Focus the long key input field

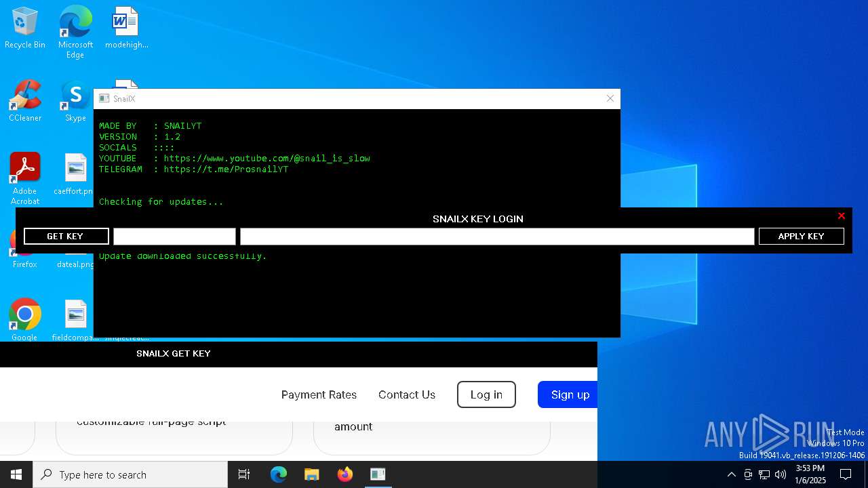(497, 236)
